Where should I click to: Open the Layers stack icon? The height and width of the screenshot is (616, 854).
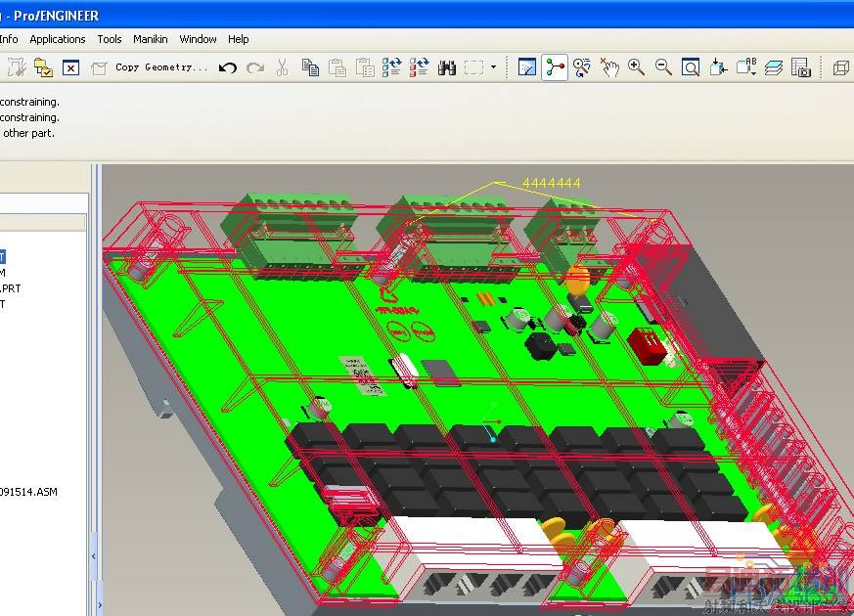tap(774, 67)
